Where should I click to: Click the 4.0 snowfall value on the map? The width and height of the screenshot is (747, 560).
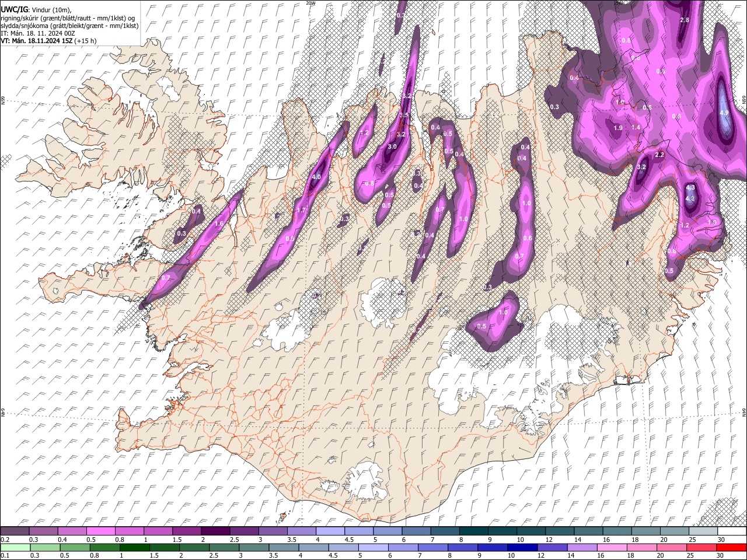click(317, 177)
